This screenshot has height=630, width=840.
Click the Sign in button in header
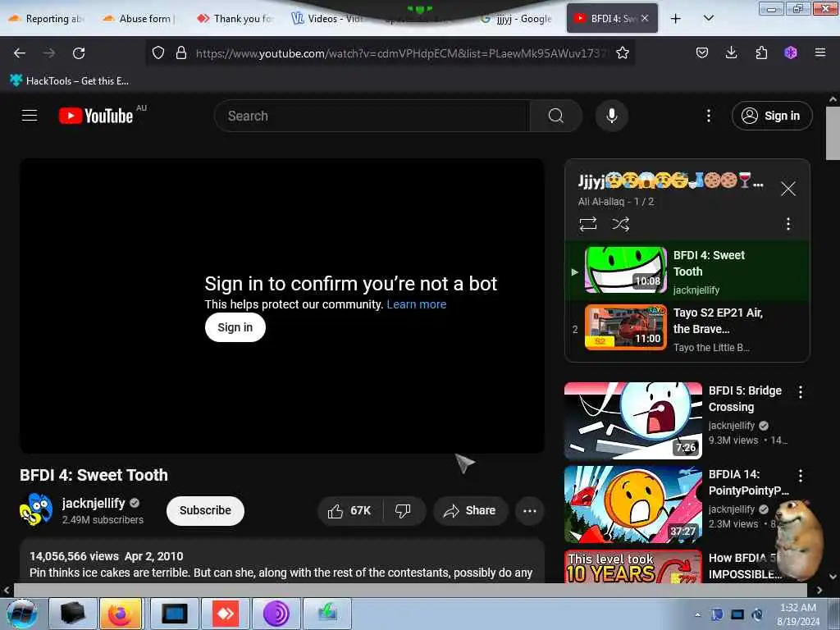click(772, 115)
